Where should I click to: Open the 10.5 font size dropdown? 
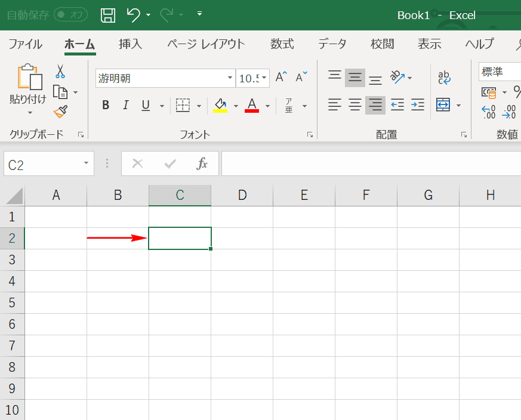point(264,78)
